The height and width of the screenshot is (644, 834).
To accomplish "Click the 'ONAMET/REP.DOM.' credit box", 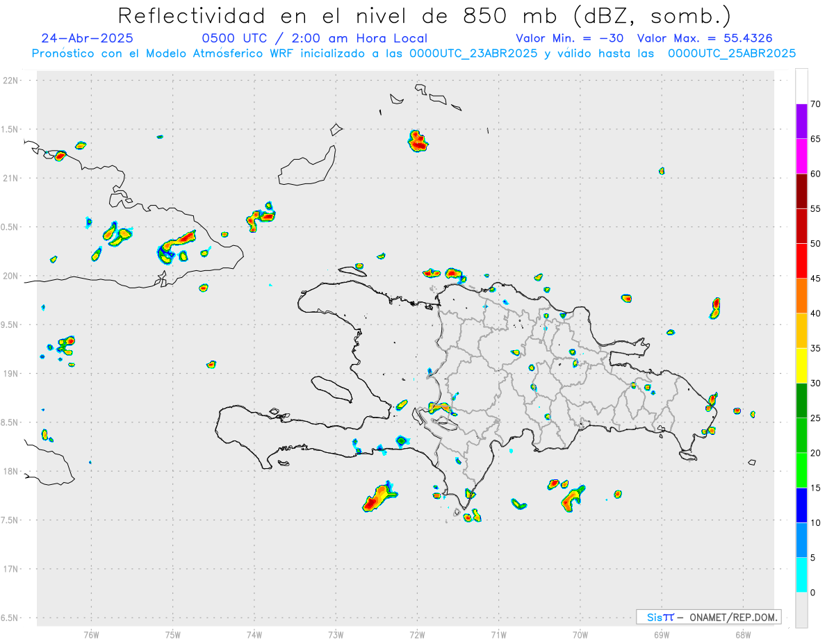I will 708,617.
